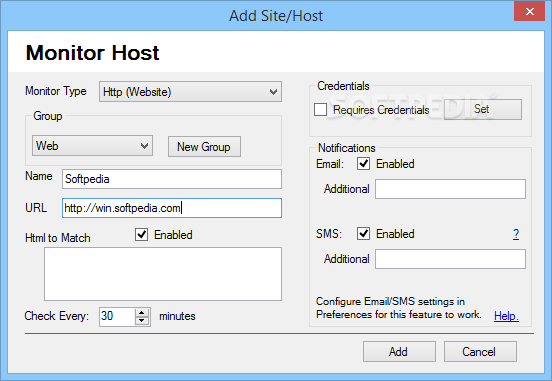Close the Add Site/Host dialog
552x381 pixels.
(529, 11)
